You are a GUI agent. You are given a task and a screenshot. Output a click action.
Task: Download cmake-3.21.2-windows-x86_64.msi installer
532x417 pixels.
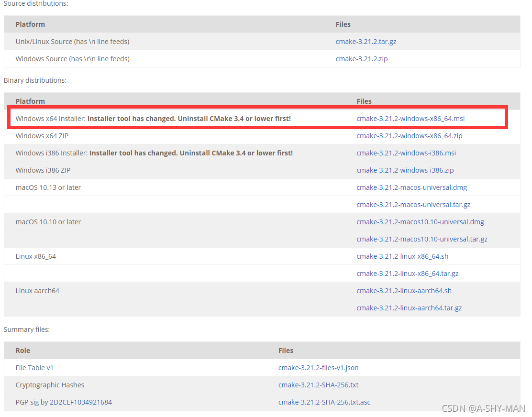click(x=410, y=119)
